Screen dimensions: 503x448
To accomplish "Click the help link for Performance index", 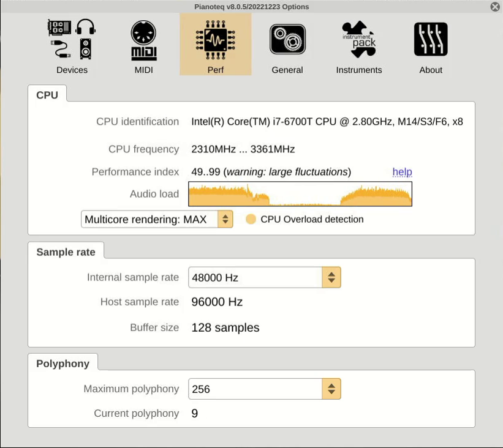I will click(402, 172).
